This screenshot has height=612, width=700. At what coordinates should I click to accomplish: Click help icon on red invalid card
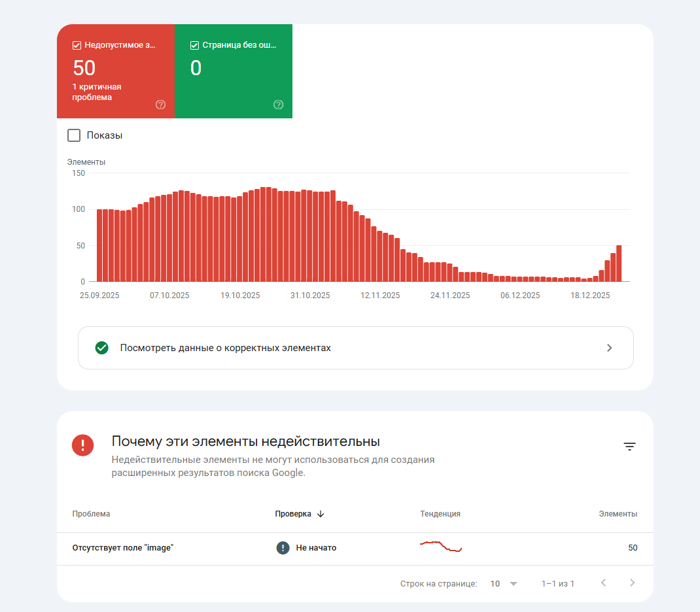pyautogui.click(x=160, y=105)
